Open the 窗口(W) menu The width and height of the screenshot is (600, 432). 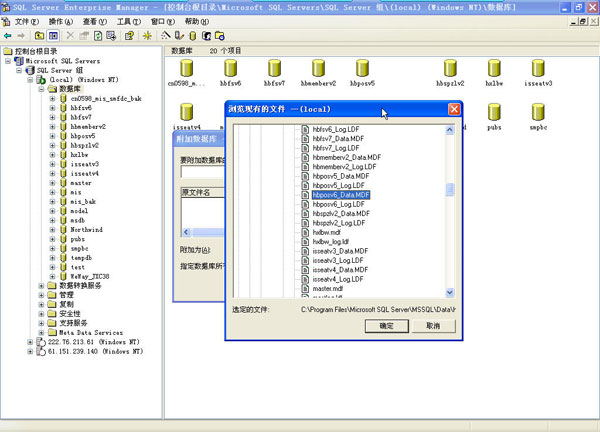pos(163,22)
